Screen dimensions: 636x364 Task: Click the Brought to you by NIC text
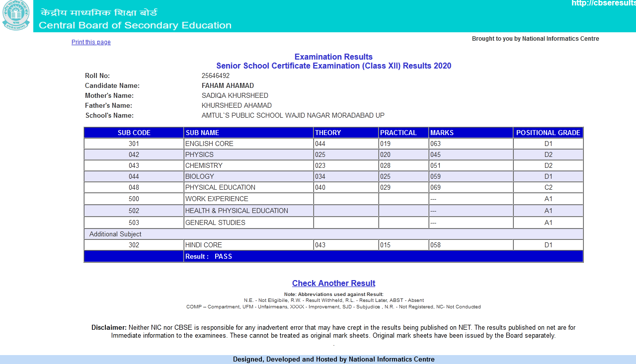(x=536, y=39)
